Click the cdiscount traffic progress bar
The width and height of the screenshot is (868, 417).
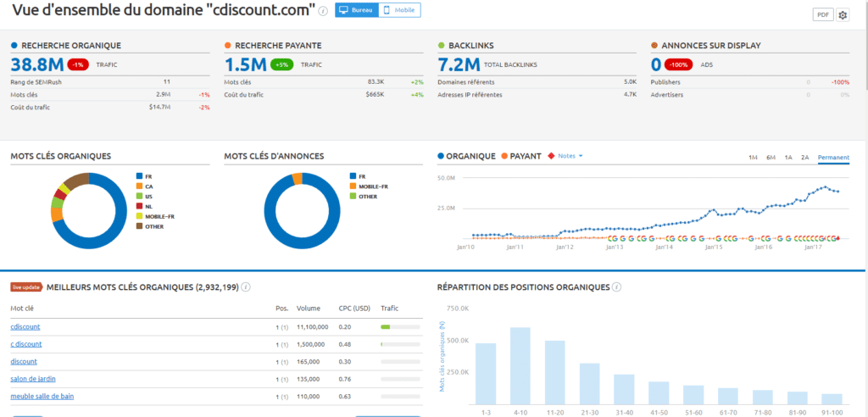pyautogui.click(x=400, y=326)
